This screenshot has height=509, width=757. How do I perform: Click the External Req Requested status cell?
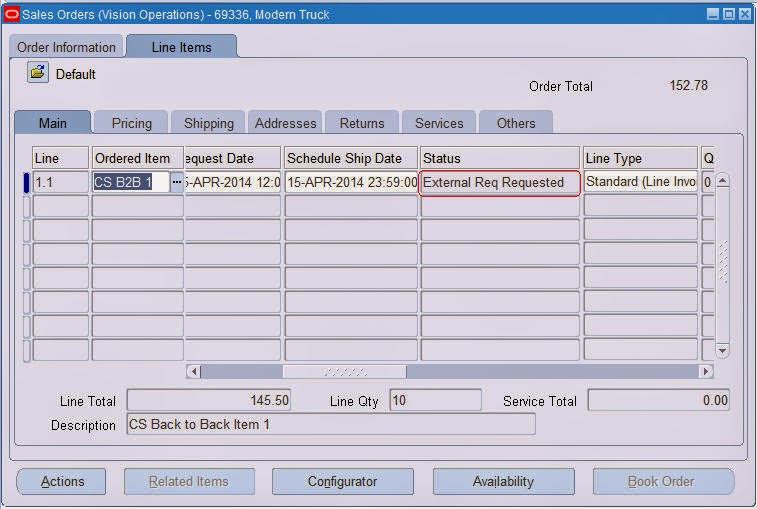[500, 183]
